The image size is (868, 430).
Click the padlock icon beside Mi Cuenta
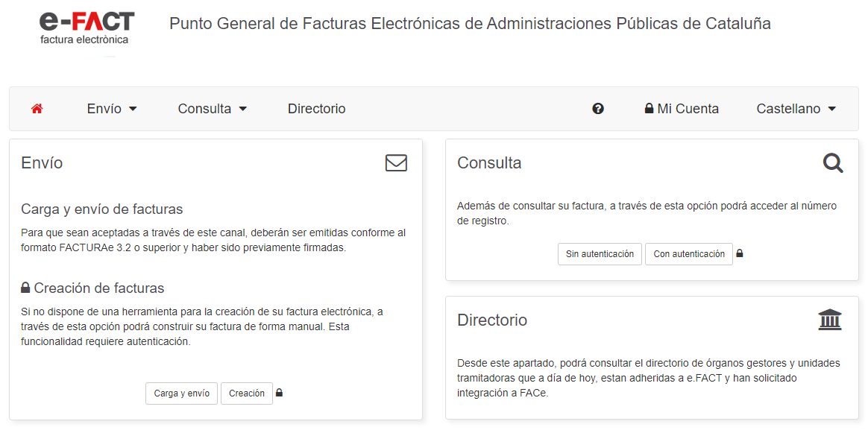coord(647,108)
